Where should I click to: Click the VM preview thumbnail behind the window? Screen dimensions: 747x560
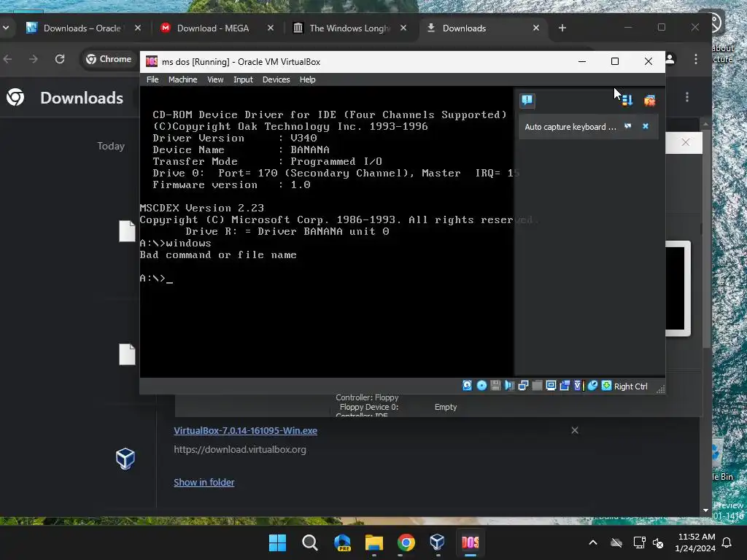(x=678, y=289)
